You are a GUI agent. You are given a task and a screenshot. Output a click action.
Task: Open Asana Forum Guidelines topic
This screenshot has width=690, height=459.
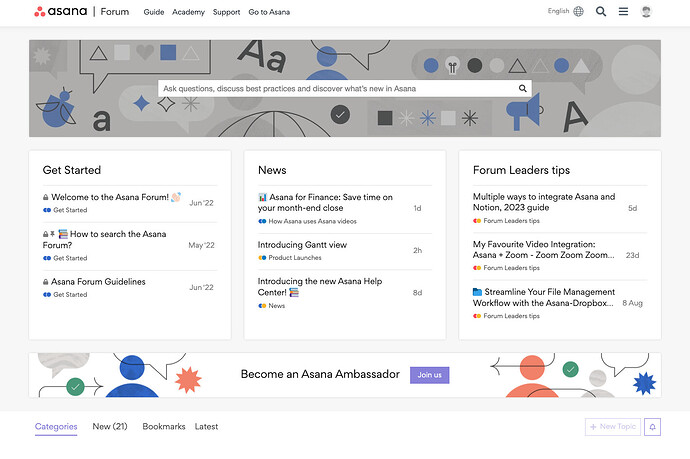(98, 282)
